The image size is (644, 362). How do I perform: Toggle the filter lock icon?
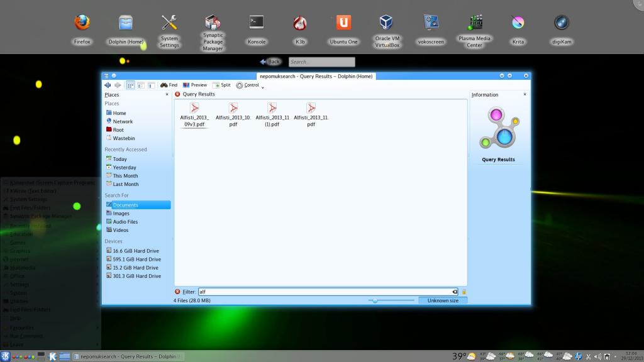[464, 292]
